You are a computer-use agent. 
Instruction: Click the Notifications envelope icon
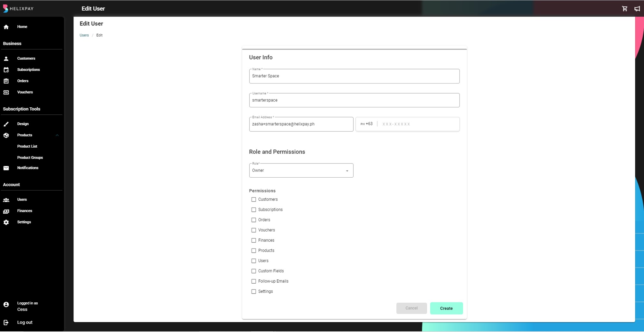click(6, 168)
